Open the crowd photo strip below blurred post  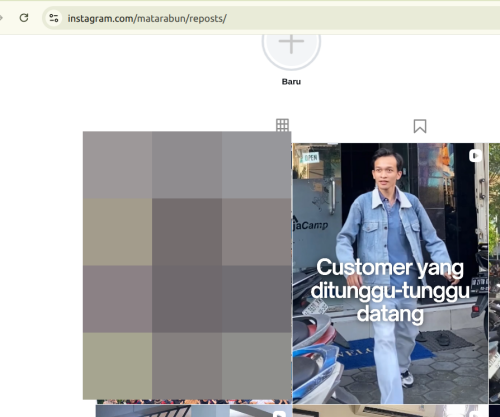coord(194,402)
